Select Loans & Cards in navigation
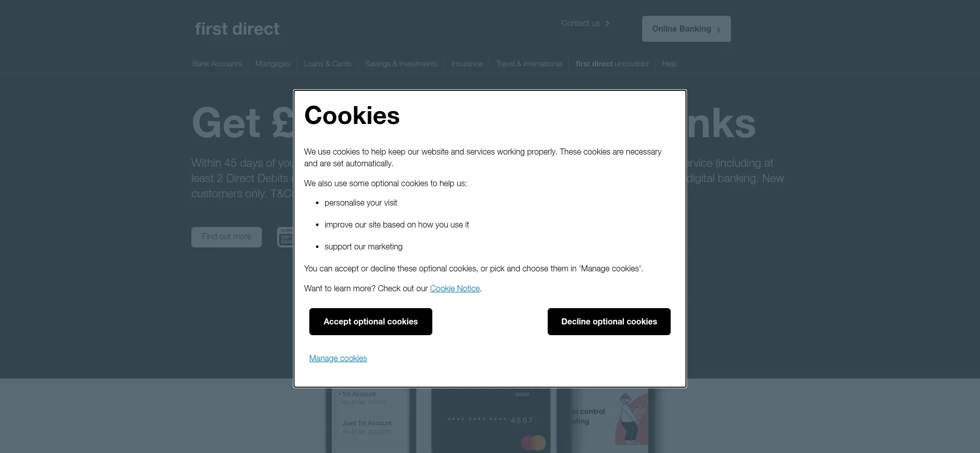This screenshot has width=980, height=453. 327,64
